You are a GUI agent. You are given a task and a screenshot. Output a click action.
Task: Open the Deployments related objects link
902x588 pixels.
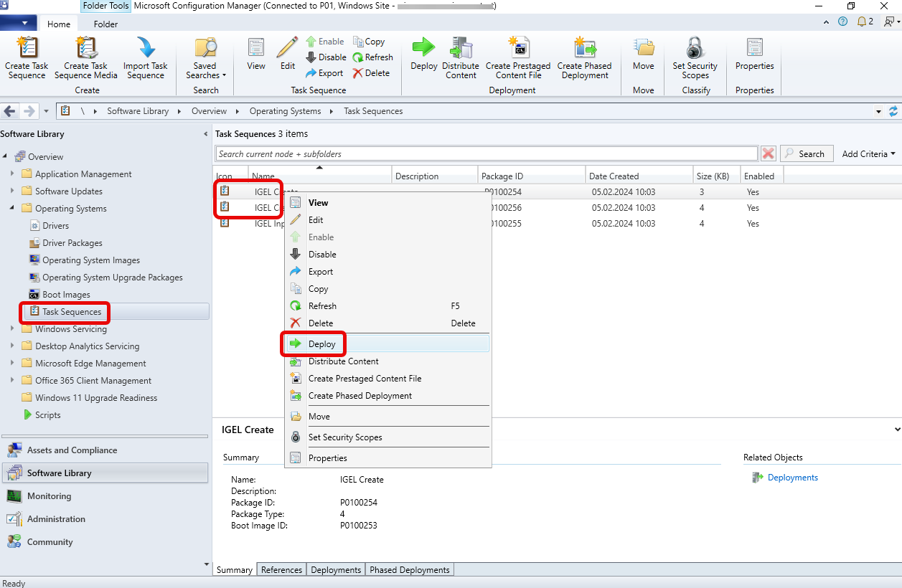pos(792,478)
